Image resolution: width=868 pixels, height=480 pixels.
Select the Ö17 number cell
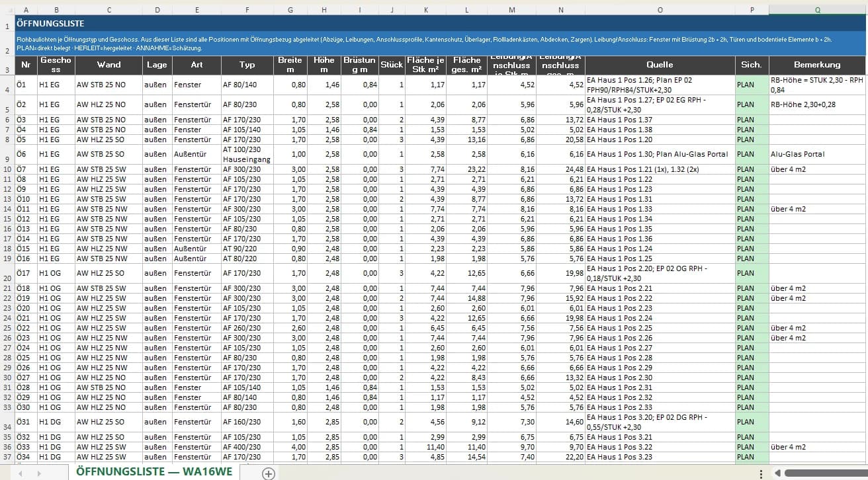25,273
